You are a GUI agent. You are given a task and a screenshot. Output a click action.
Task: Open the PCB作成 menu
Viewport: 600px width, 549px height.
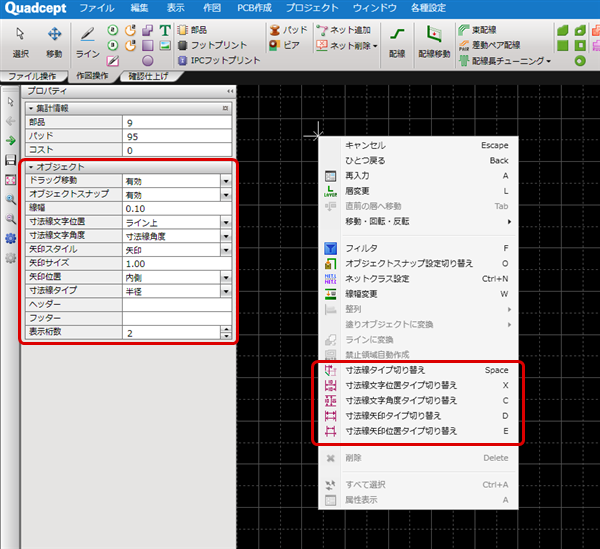(254, 8)
